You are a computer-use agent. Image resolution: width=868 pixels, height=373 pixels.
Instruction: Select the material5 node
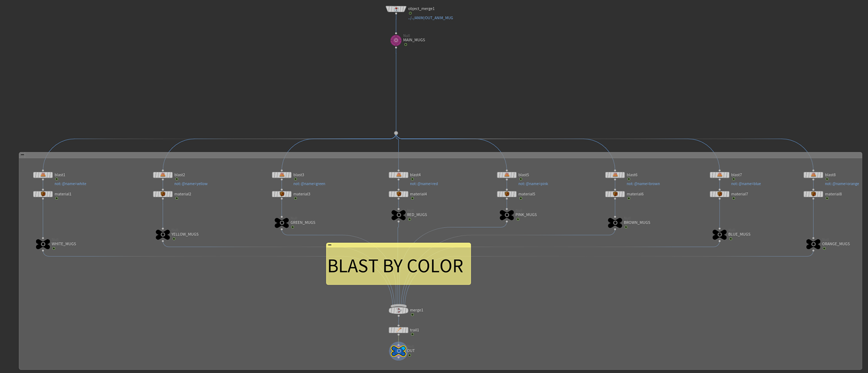(x=507, y=194)
